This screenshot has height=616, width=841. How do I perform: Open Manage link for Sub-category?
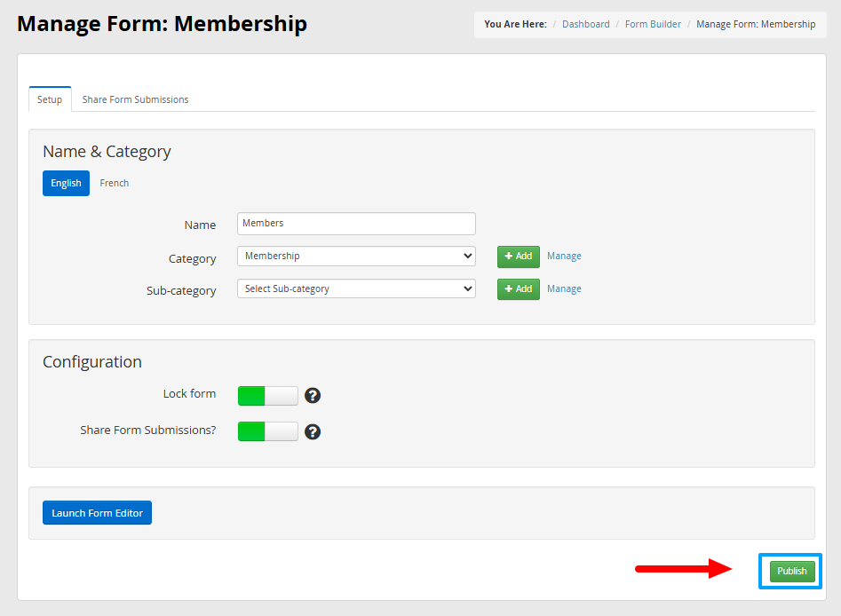coord(564,289)
